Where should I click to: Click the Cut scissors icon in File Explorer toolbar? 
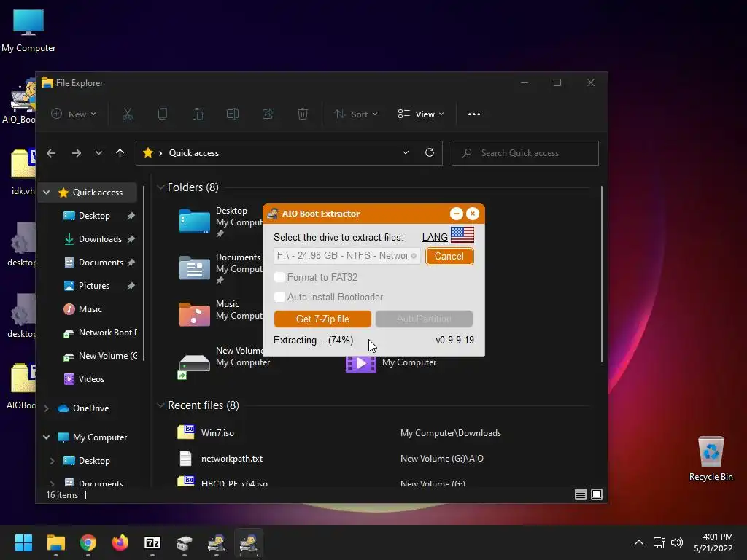[127, 114]
